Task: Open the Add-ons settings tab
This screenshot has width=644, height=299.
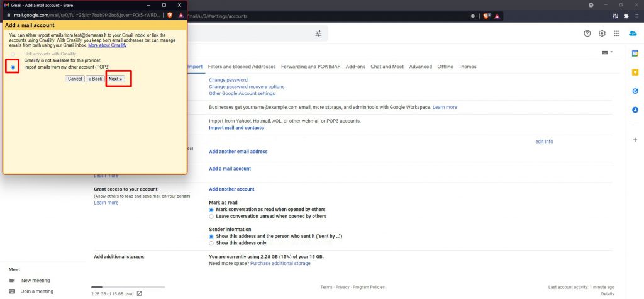Action: click(x=355, y=67)
